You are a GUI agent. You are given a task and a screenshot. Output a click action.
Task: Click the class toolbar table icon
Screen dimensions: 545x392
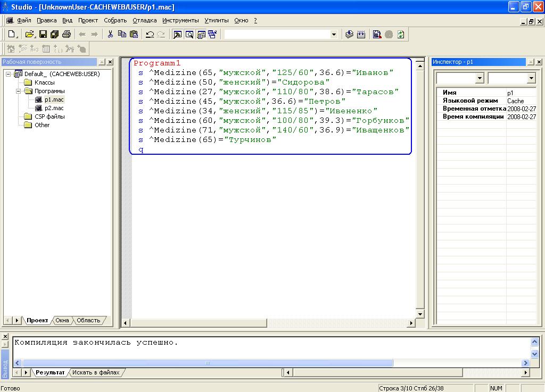tap(46, 49)
